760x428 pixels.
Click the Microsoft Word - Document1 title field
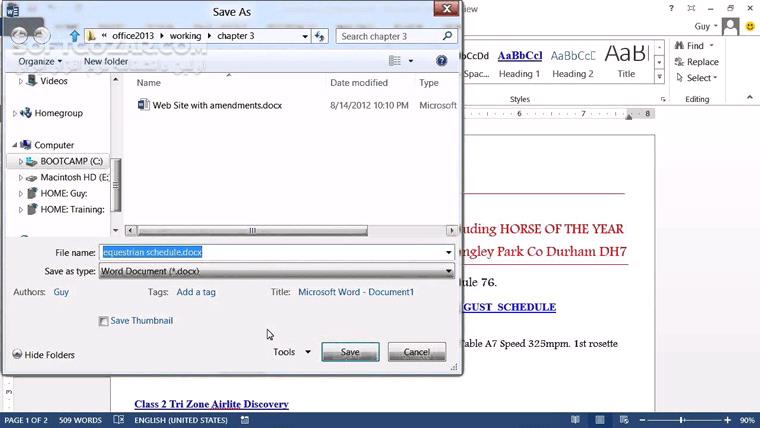(356, 292)
